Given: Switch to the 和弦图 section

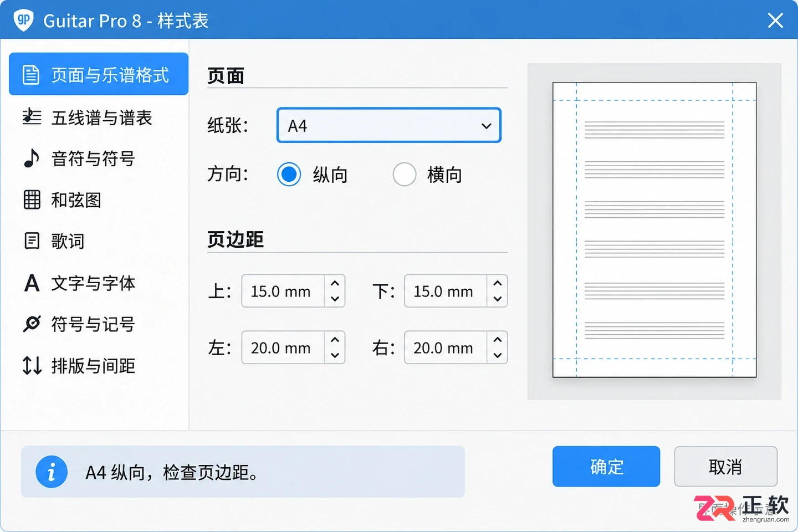Looking at the screenshot, I should (99, 199).
